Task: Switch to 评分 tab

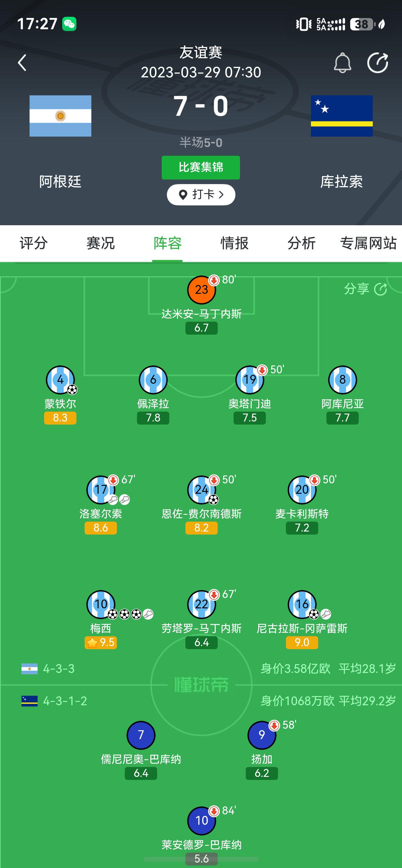Action: click(x=34, y=243)
